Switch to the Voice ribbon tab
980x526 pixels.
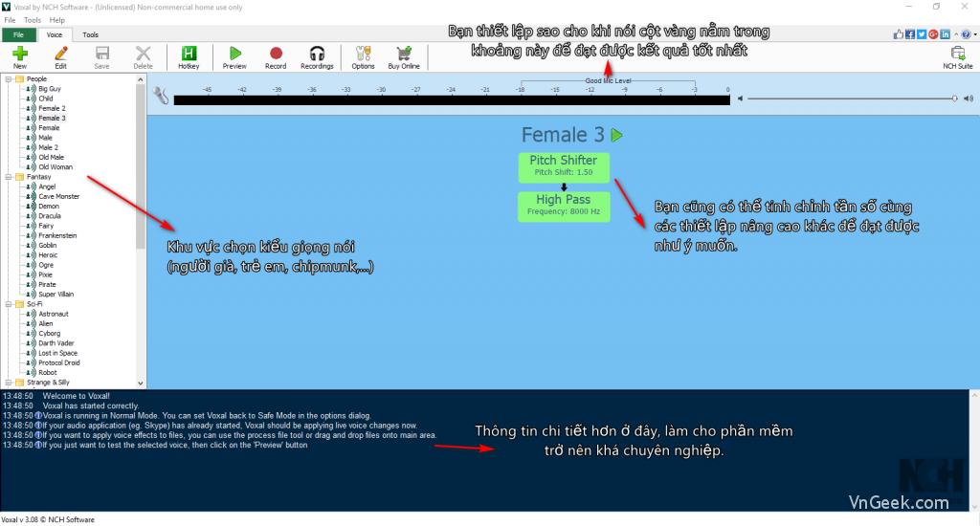[55, 35]
